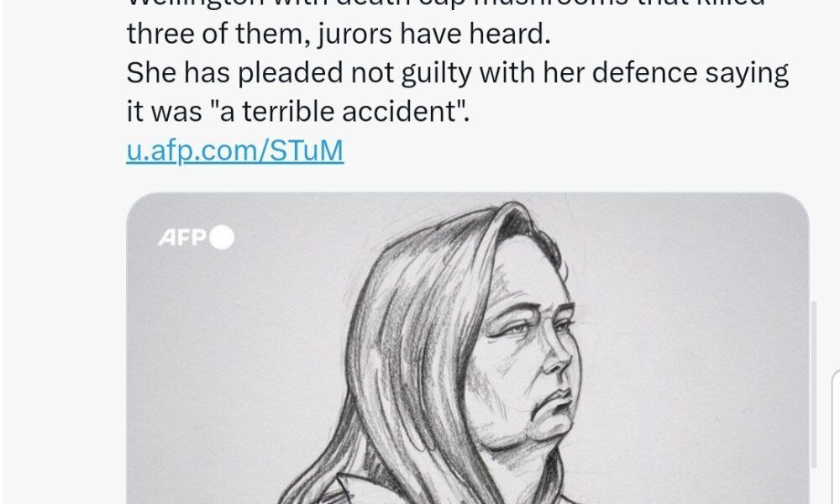This screenshot has height=504, width=840.
Task: Click the partially visible top text line
Action: click(x=445, y=4)
